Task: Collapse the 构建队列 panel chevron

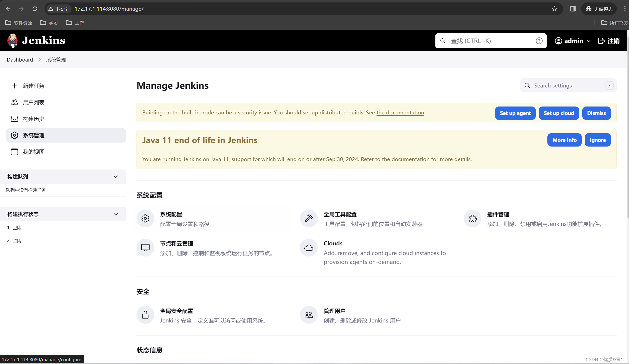Action: (x=115, y=177)
